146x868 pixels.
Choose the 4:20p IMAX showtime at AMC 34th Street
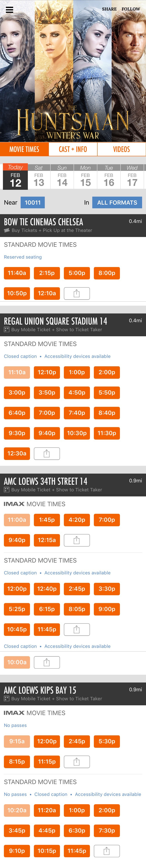point(77,520)
